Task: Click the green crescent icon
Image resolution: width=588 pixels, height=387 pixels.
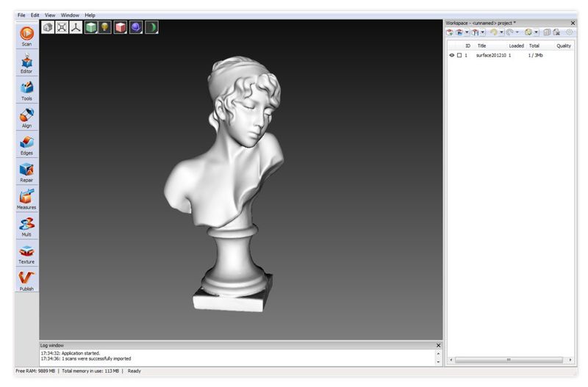Action: tap(152, 27)
